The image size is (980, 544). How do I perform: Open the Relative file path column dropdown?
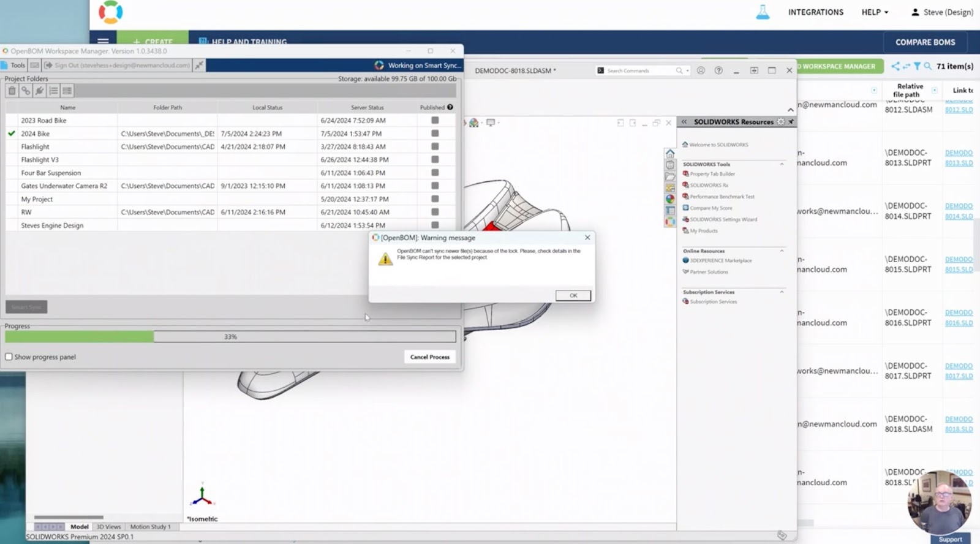coord(935,90)
